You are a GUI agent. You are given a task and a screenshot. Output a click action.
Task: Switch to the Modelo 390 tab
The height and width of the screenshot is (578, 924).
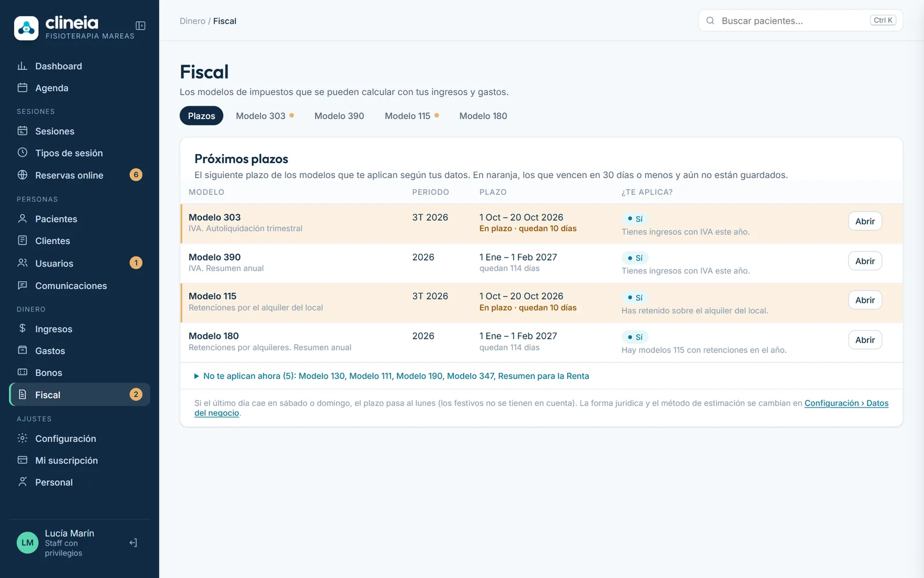click(339, 116)
